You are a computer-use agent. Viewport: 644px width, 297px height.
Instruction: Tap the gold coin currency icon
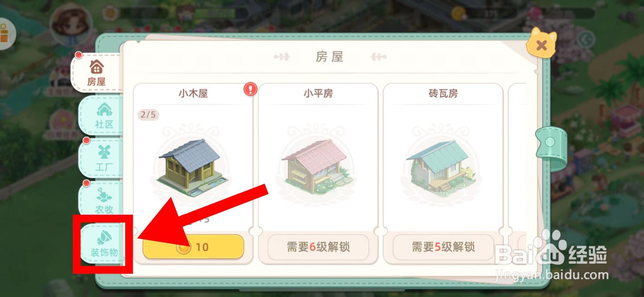(458, 13)
